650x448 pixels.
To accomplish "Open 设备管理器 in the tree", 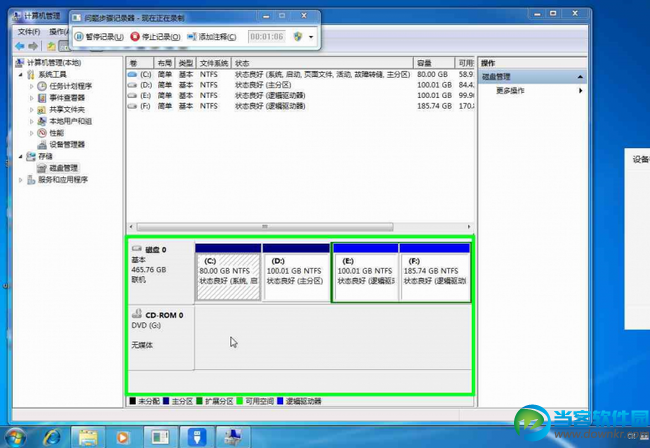I will 67,145.
